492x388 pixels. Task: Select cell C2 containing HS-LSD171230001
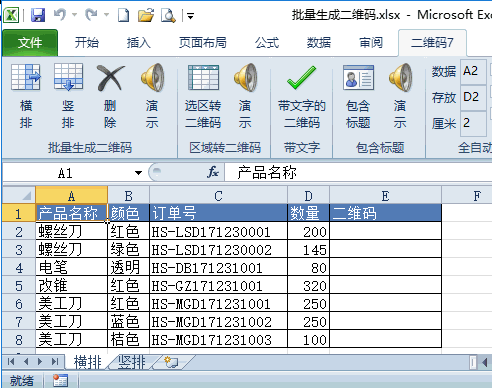click(218, 231)
